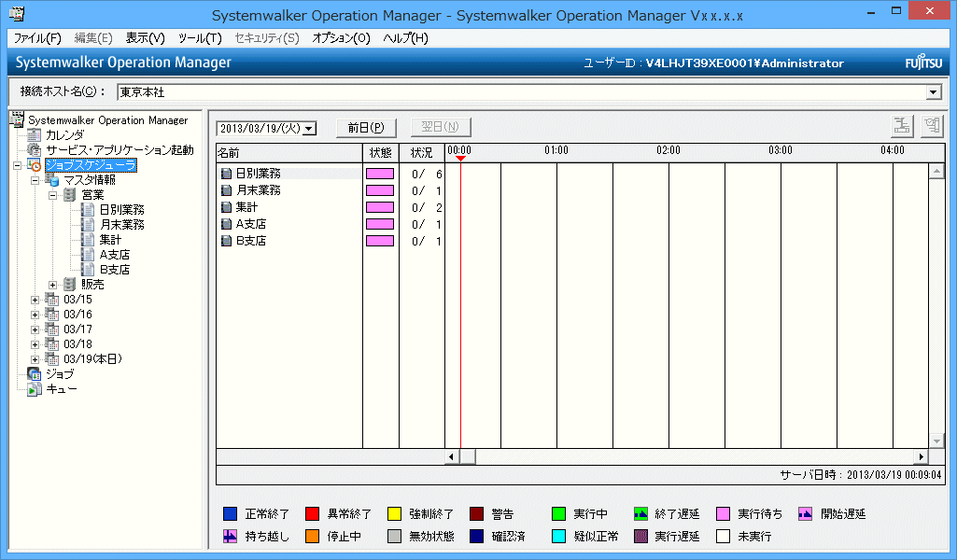The image size is (957, 560).
Task: Click the pink status swatch for 集計
Action: pyautogui.click(x=380, y=207)
